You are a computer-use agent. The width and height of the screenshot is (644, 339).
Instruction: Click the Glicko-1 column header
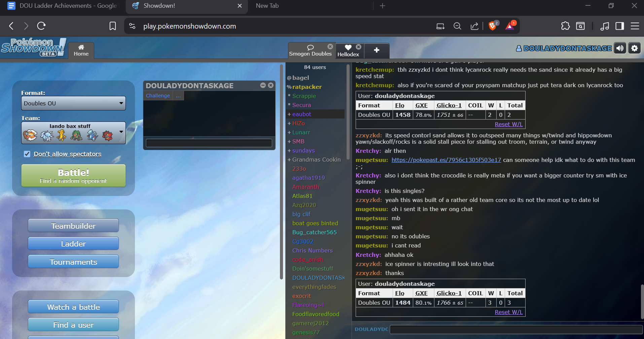(x=449, y=105)
